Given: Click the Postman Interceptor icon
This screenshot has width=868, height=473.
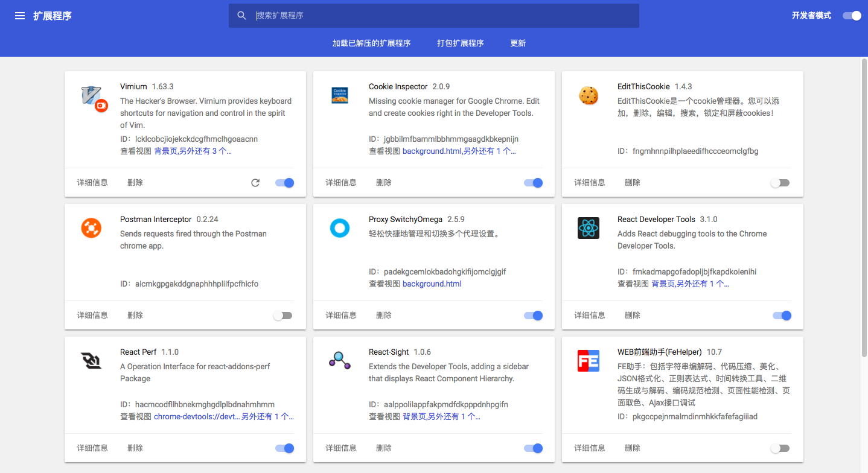Looking at the screenshot, I should [91, 228].
